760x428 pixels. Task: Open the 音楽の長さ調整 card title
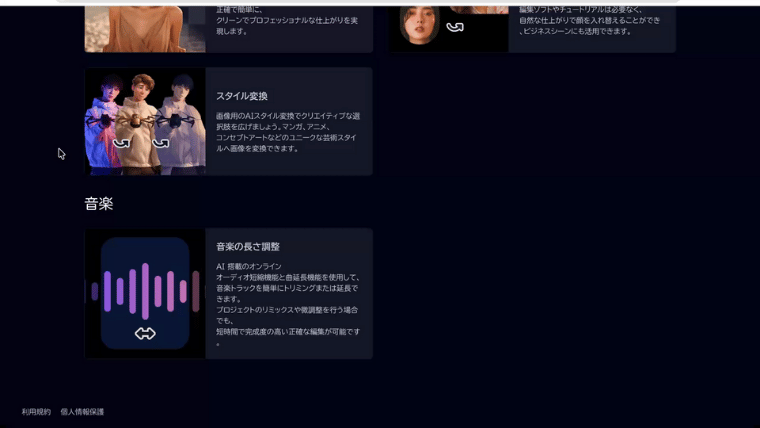pos(248,246)
